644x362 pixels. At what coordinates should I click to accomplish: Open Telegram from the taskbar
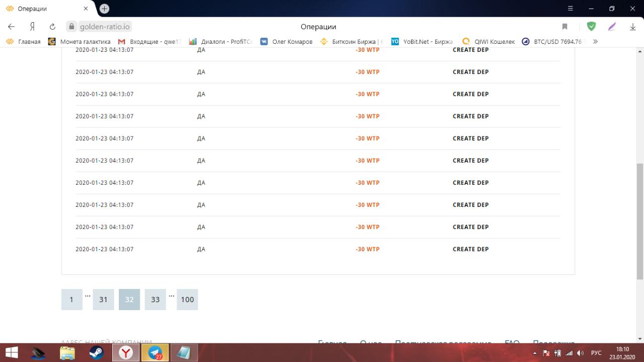point(155,352)
